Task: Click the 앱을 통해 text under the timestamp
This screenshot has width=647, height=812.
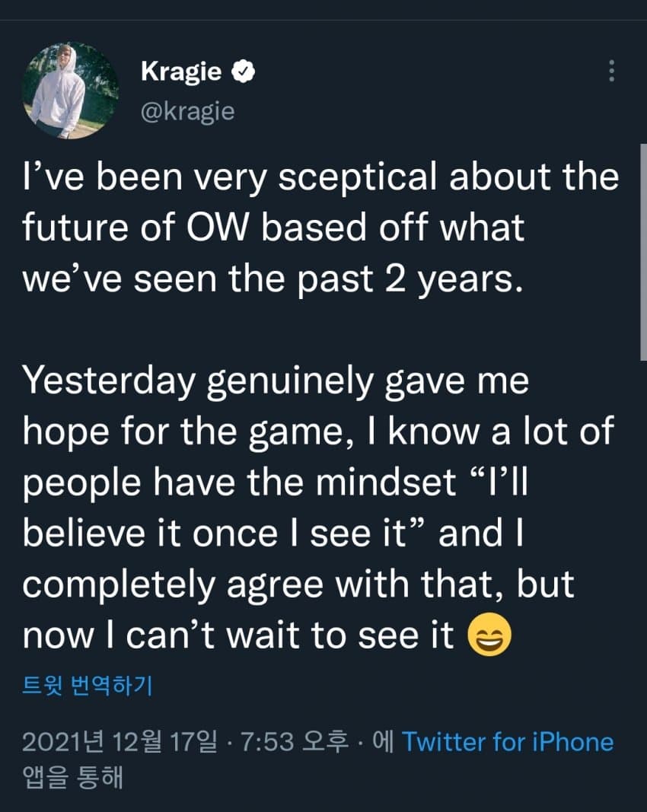Action: [x=72, y=777]
